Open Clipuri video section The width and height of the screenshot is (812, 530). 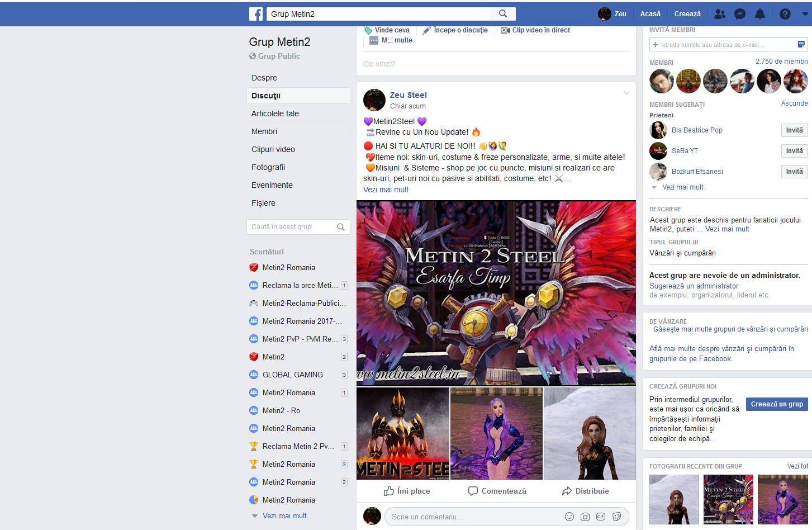(273, 149)
